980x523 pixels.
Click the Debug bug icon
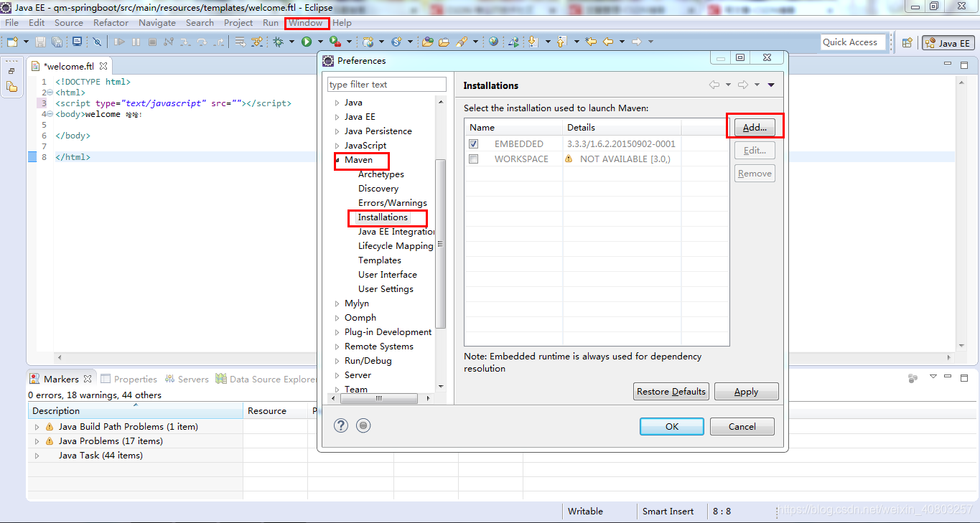(x=279, y=42)
